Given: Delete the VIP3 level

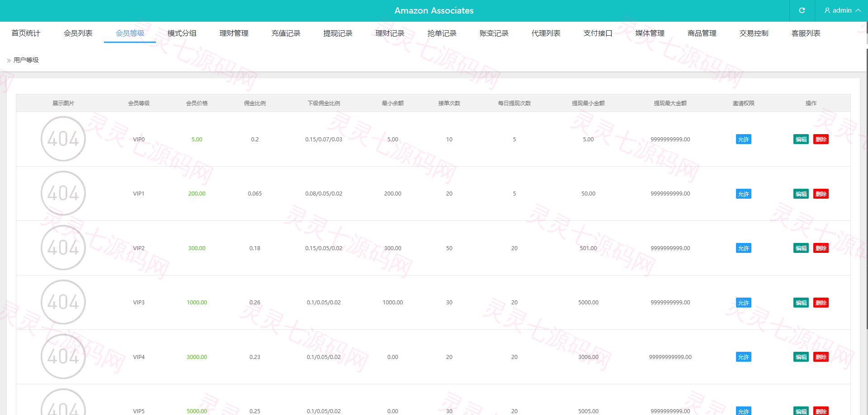Looking at the screenshot, I should point(821,303).
